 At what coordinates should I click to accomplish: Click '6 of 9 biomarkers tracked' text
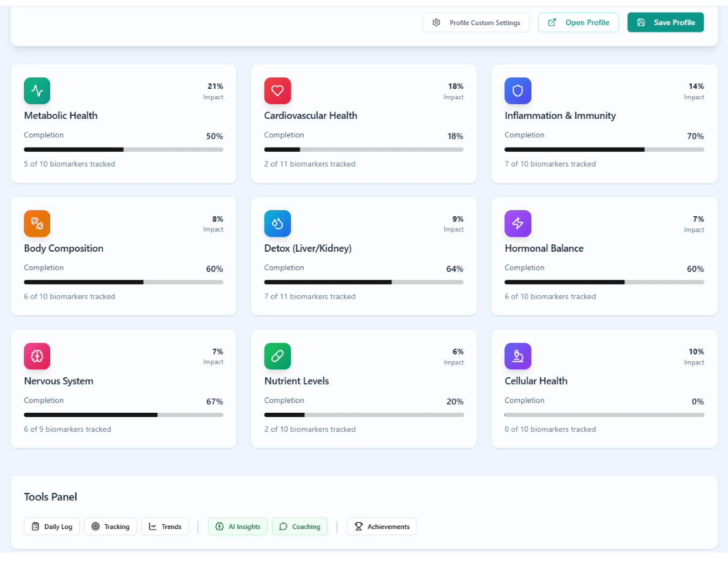click(67, 429)
